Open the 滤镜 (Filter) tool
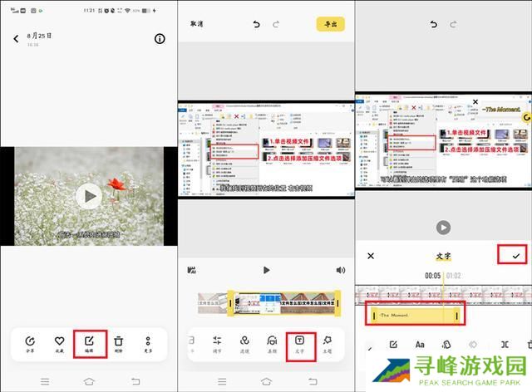This screenshot has width=532, height=392. tap(244, 343)
